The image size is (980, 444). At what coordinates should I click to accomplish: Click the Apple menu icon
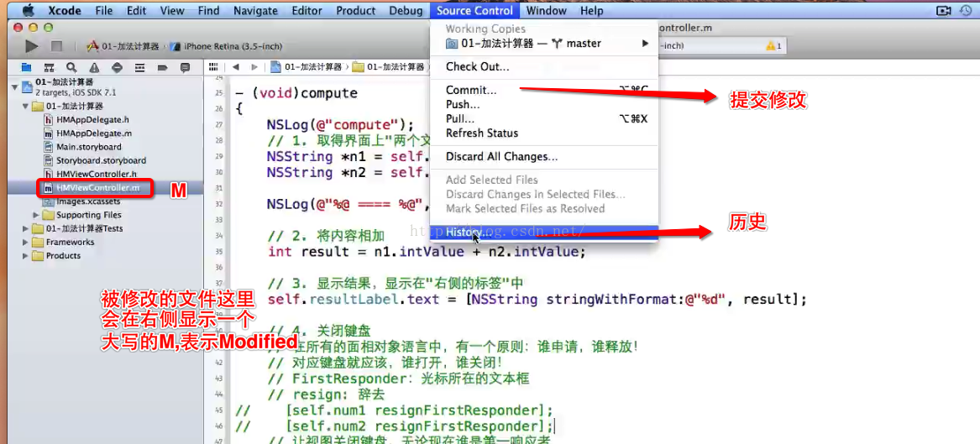click(x=28, y=11)
